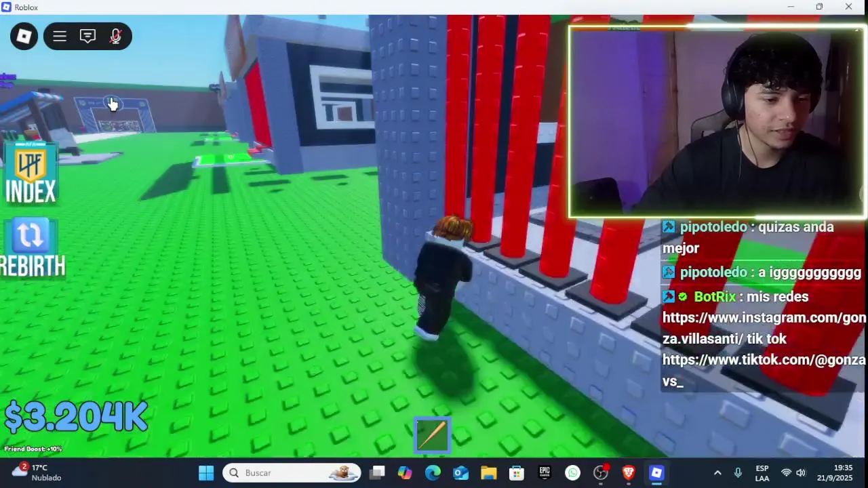868x488 pixels.
Task: Open the LPF Index panel
Action: pyautogui.click(x=31, y=174)
